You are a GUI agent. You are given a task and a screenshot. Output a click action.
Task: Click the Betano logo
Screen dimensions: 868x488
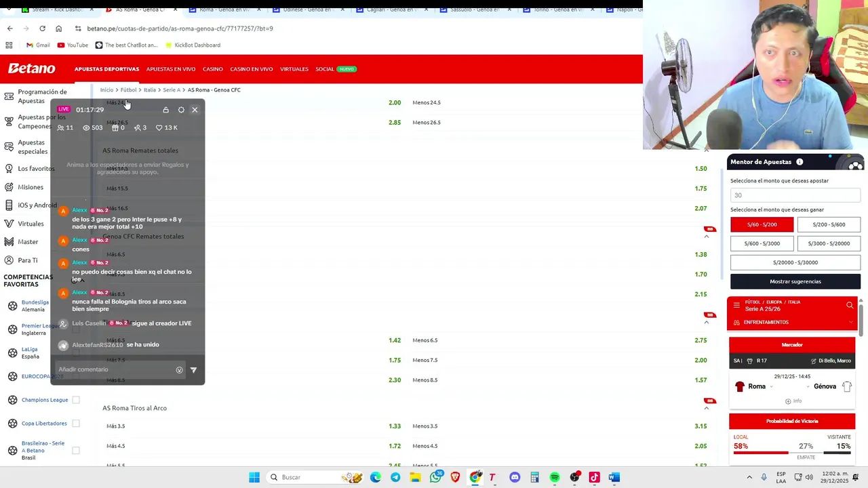(31, 68)
